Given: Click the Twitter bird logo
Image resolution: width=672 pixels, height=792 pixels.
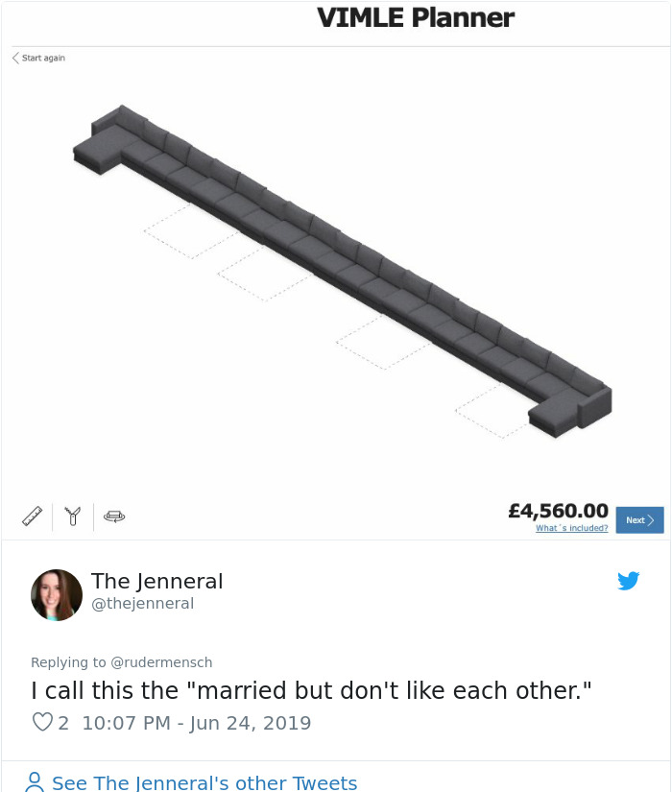Looking at the screenshot, I should (629, 581).
